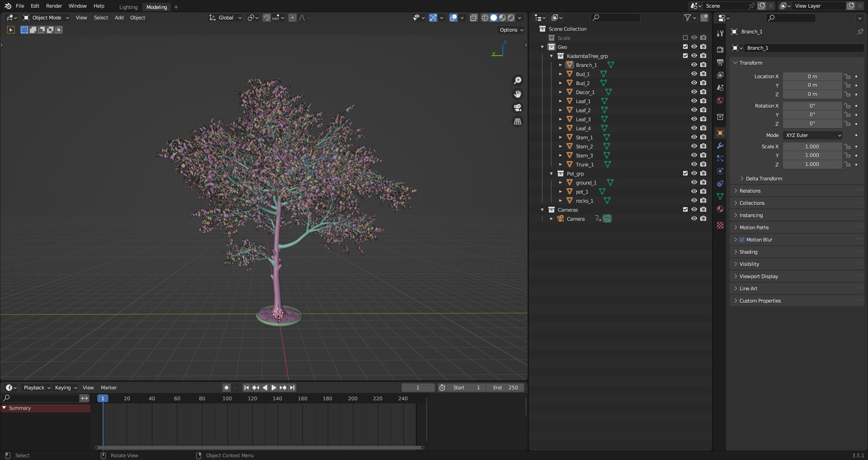This screenshot has width=868, height=460.
Task: Expand the Leaf_2 object in outliner
Action: tap(560, 110)
